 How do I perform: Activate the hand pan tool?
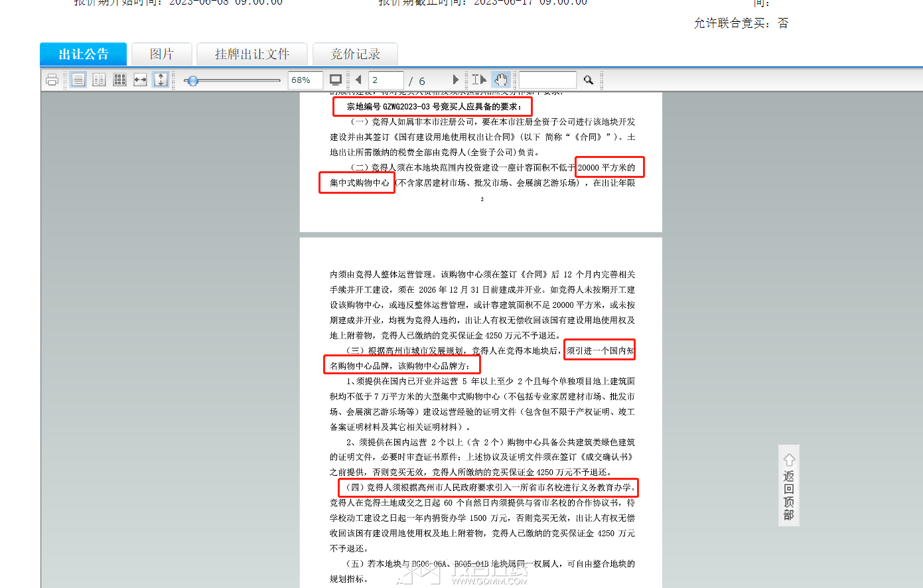[501, 80]
